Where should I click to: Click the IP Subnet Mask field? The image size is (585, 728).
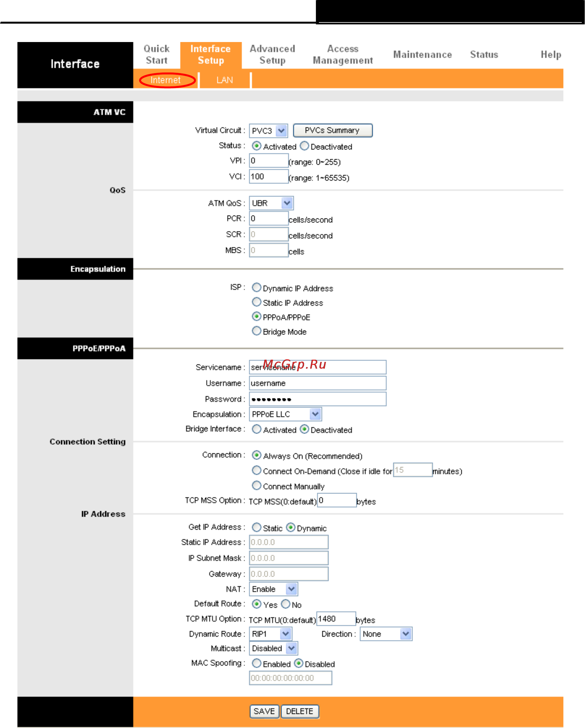coord(289,558)
